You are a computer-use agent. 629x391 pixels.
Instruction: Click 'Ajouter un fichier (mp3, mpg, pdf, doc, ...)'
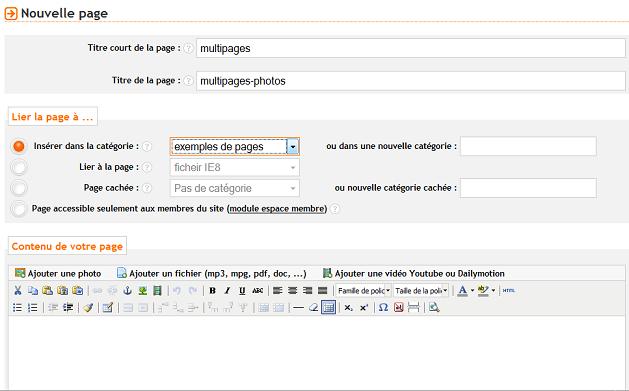coord(211,273)
